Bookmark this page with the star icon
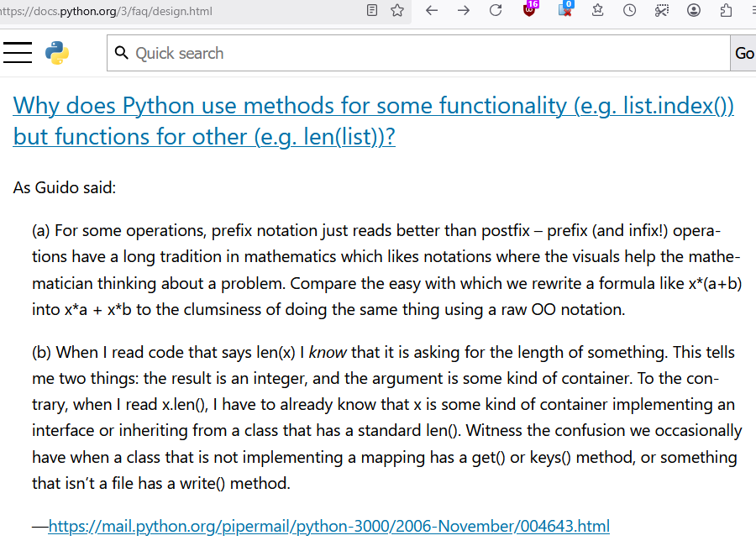This screenshot has height=546, width=756. point(397,10)
